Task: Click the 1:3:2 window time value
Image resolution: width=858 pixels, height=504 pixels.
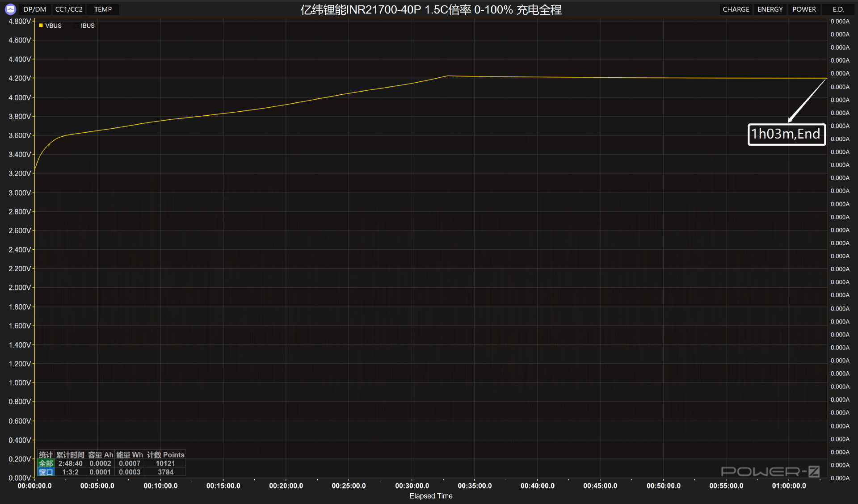Action: point(70,472)
